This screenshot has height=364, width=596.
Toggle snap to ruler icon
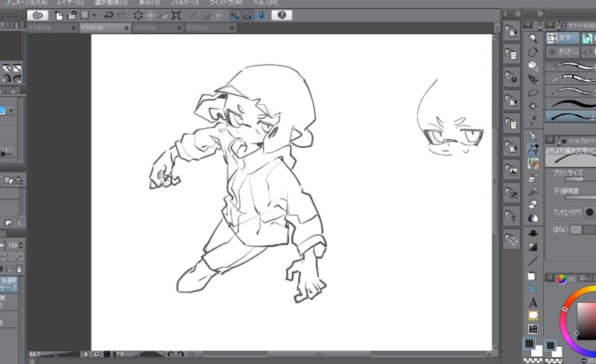pyautogui.click(x=235, y=16)
